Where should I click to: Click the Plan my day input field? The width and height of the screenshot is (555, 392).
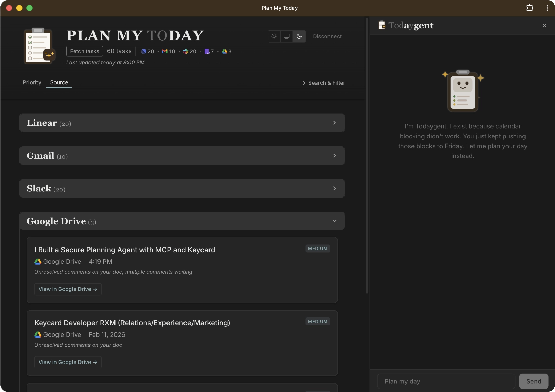tap(445, 381)
